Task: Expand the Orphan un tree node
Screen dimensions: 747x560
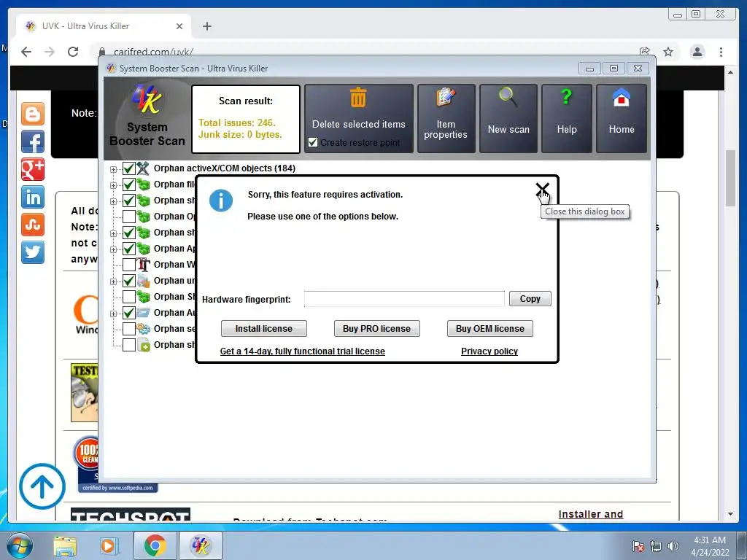Action: tap(113, 282)
